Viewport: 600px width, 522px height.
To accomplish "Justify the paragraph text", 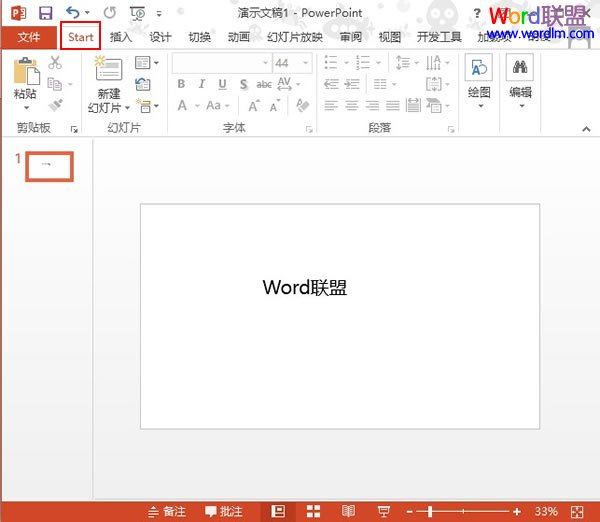I will (393, 105).
